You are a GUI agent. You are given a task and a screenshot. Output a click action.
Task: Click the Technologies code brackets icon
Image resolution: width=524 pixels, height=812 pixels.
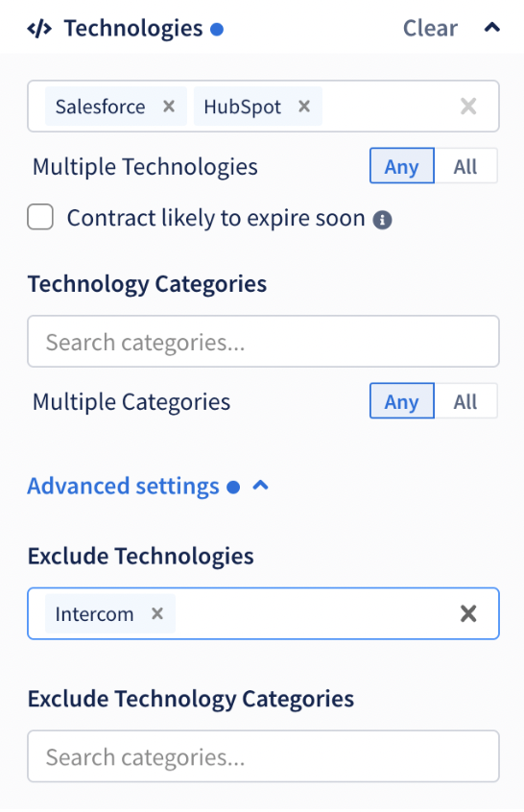[39, 29]
